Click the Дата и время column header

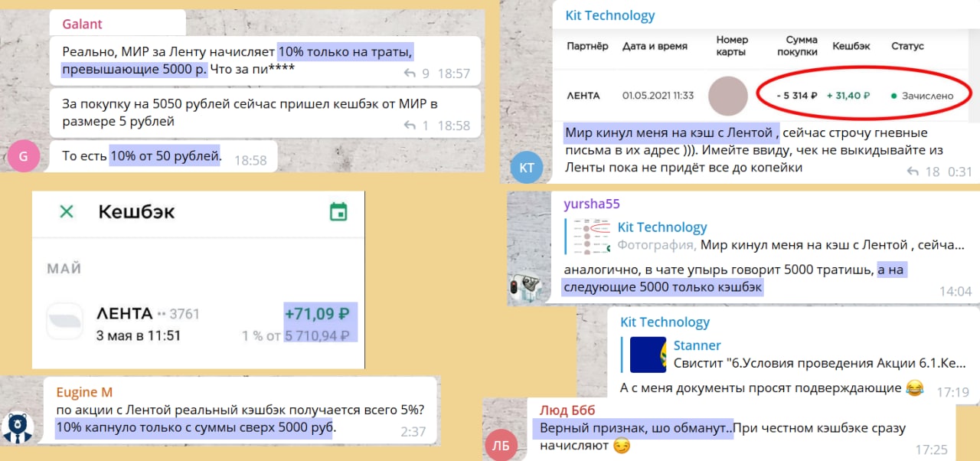pos(654,46)
